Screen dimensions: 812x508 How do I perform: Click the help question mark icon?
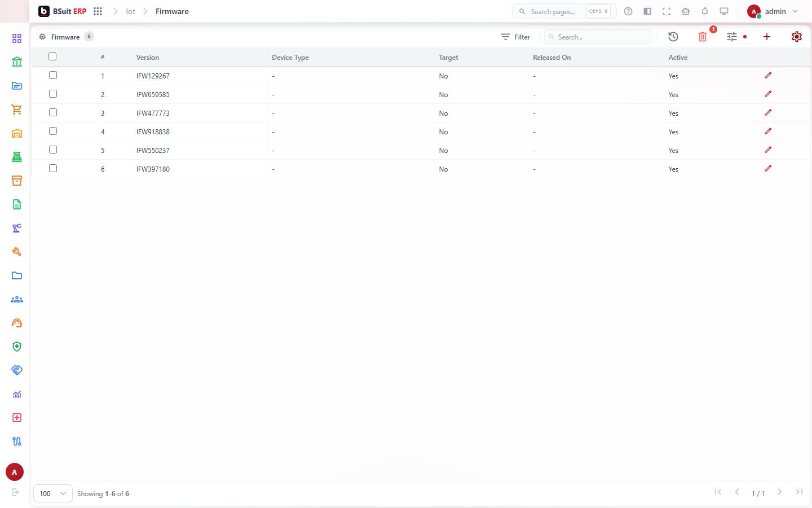(x=628, y=11)
